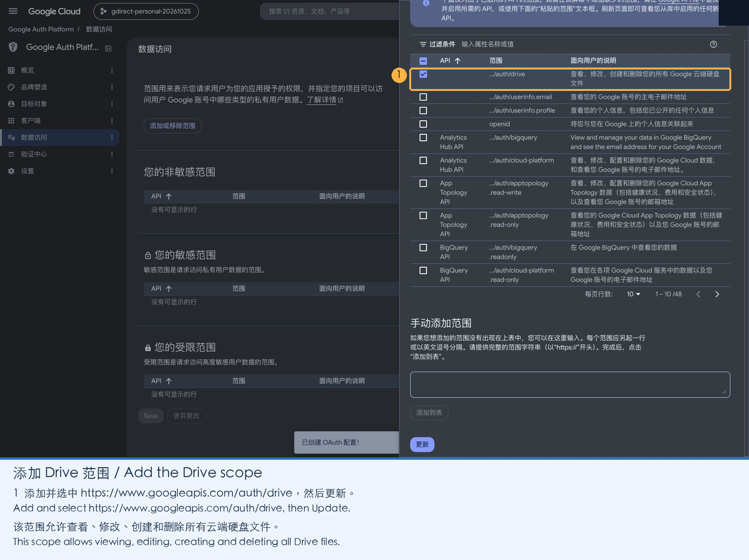
Task: Open more options next to 品牌塑造
Action: pos(112,87)
